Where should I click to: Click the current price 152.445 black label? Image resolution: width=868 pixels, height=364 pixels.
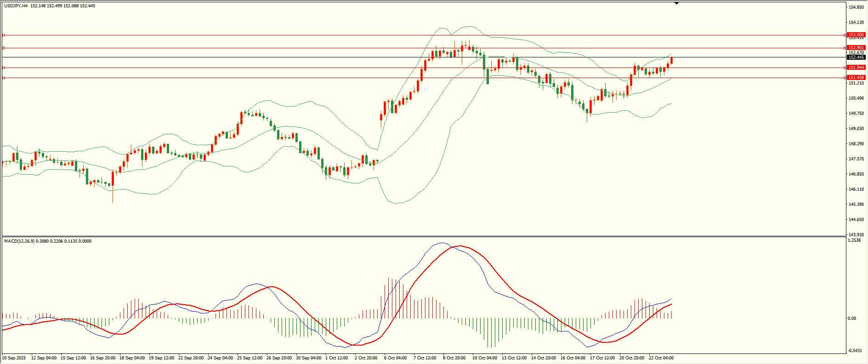pos(856,57)
